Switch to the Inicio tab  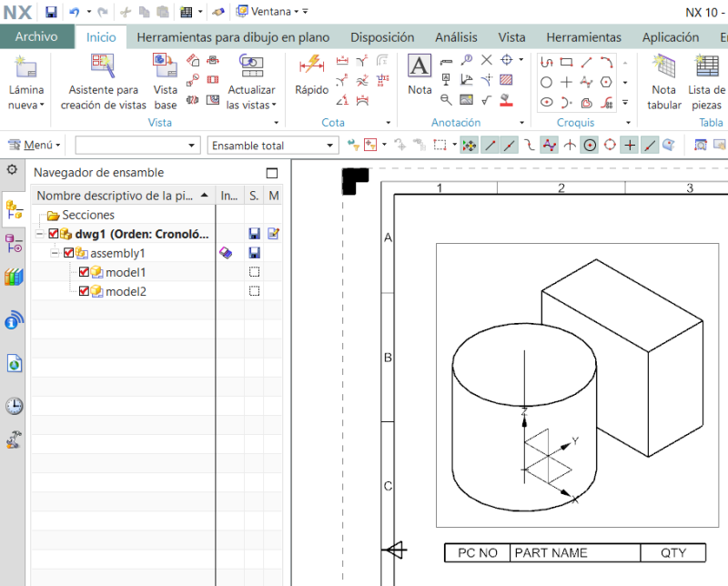pos(101,37)
